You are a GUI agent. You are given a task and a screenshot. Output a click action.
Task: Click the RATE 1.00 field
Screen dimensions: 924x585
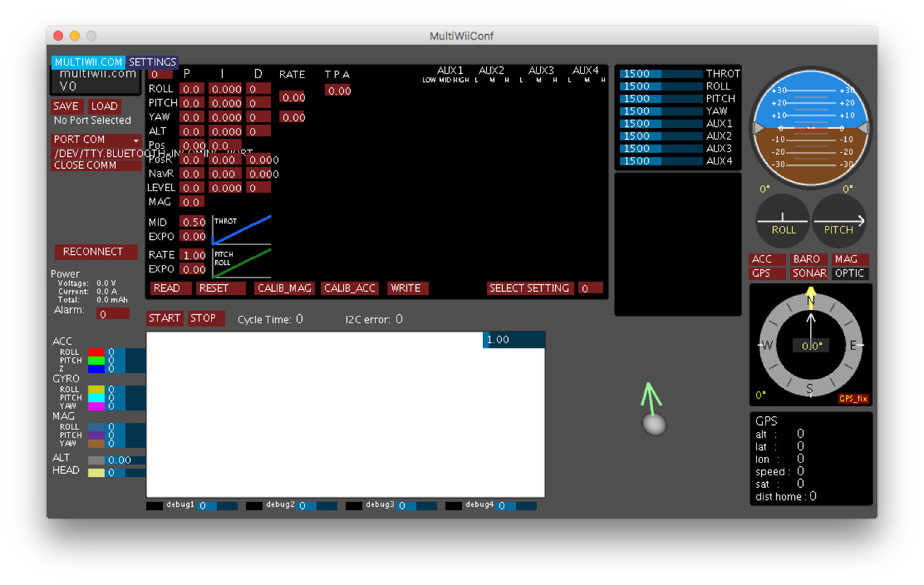(x=192, y=255)
